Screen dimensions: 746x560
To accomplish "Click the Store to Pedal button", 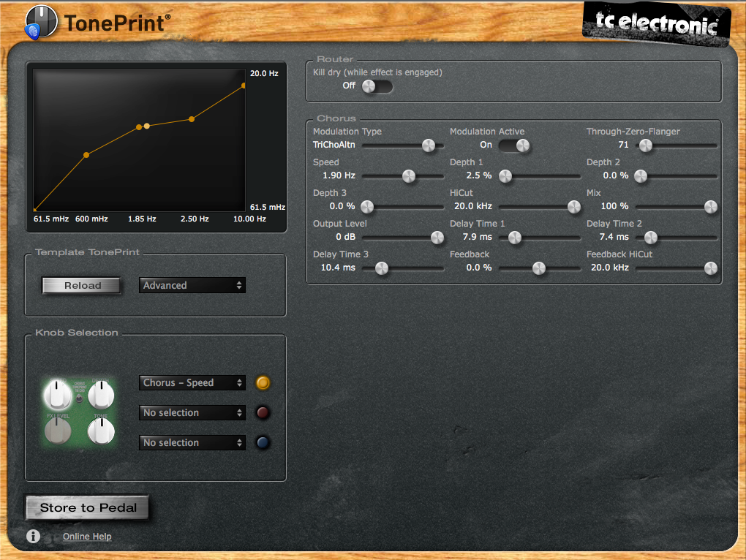I will pyautogui.click(x=88, y=507).
